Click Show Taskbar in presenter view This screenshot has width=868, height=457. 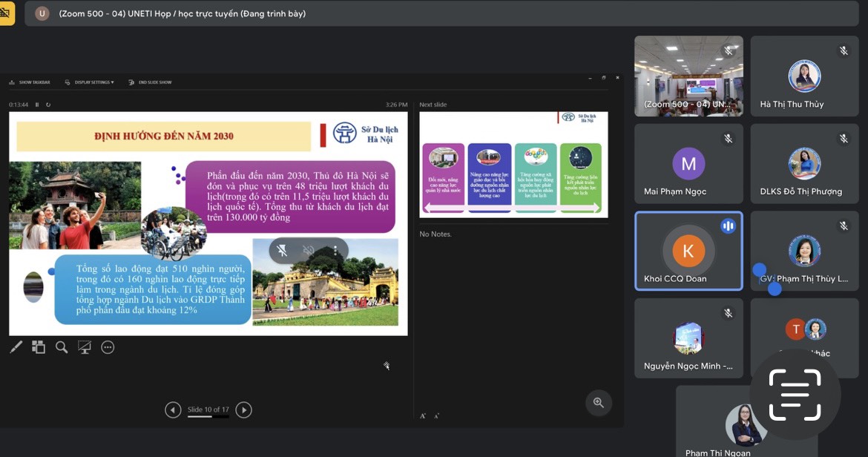(x=30, y=82)
